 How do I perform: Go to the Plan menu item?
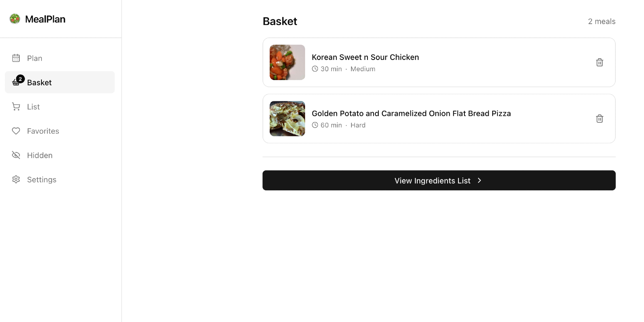pos(60,58)
